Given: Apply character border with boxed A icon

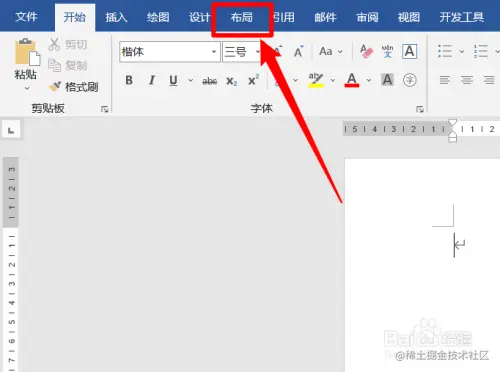Looking at the screenshot, I should pos(409,52).
